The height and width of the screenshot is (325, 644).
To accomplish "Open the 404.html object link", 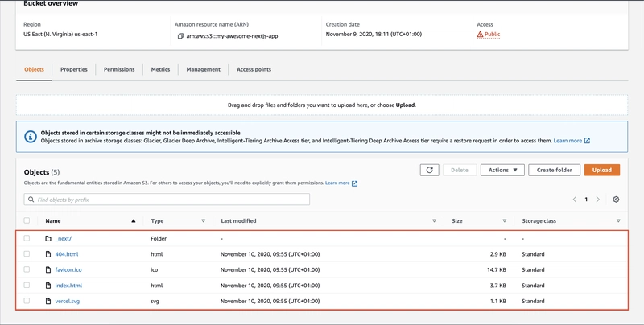I will click(67, 254).
